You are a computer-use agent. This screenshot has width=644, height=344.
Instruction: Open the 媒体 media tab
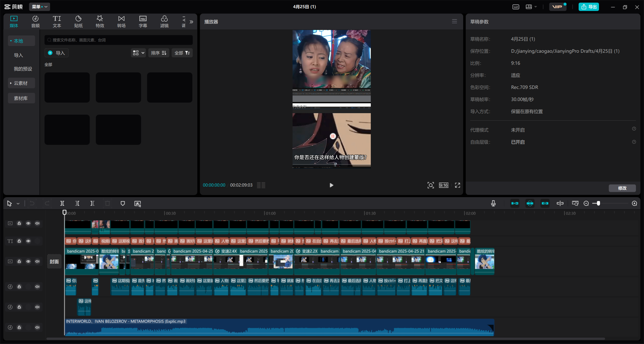tap(14, 22)
